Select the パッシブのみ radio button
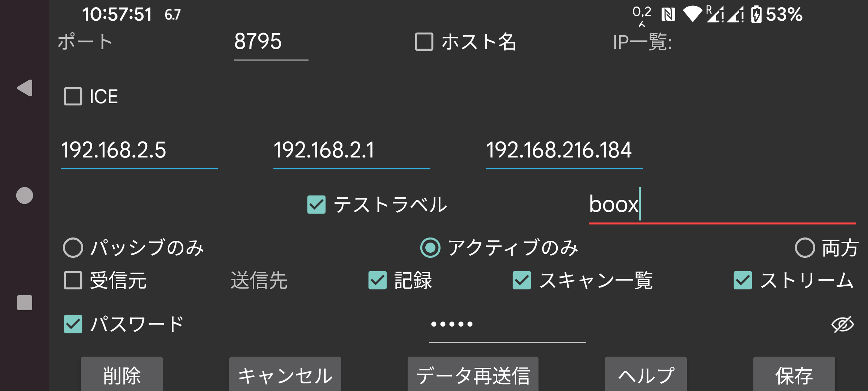 (x=72, y=248)
